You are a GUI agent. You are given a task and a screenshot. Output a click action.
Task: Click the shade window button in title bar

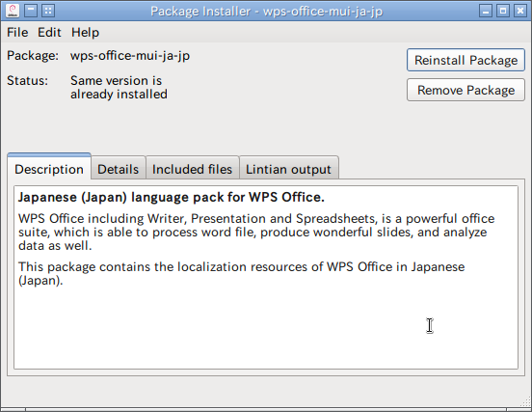pyautogui.click(x=31, y=11)
